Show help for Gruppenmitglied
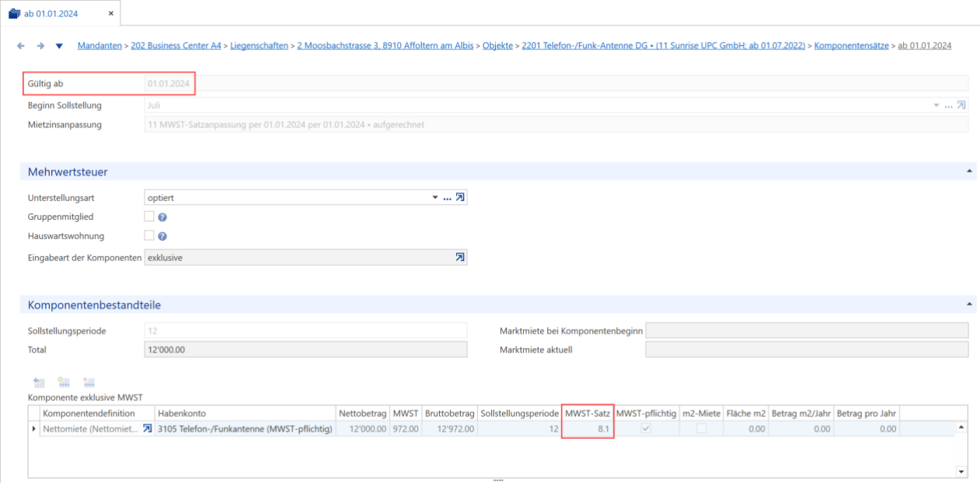The image size is (980, 483). [x=162, y=217]
